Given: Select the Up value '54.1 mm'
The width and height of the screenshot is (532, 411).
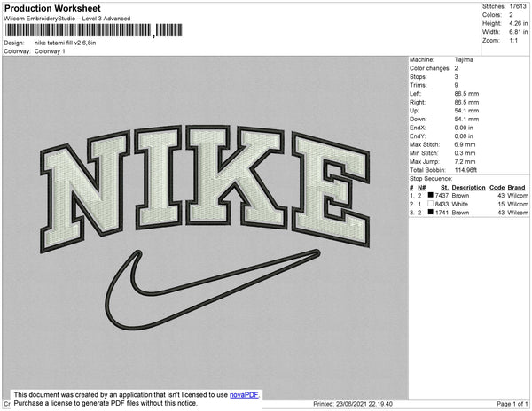Looking at the screenshot, I should pyautogui.click(x=466, y=111).
